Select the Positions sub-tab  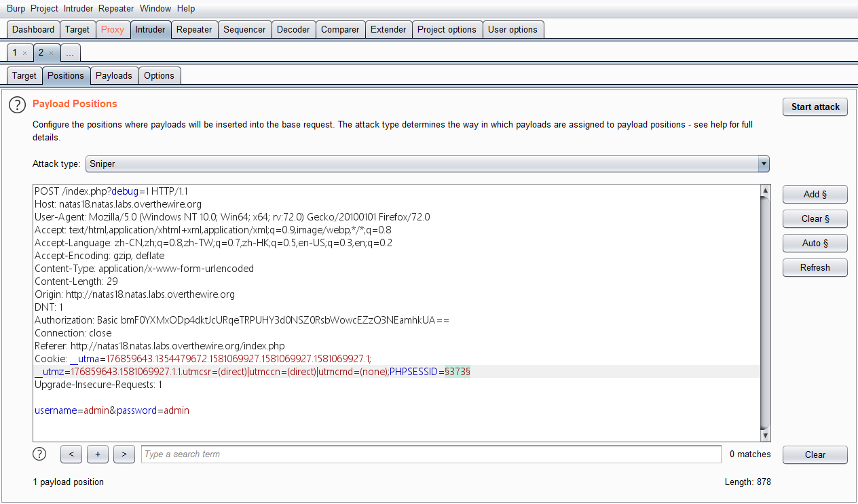(x=66, y=76)
